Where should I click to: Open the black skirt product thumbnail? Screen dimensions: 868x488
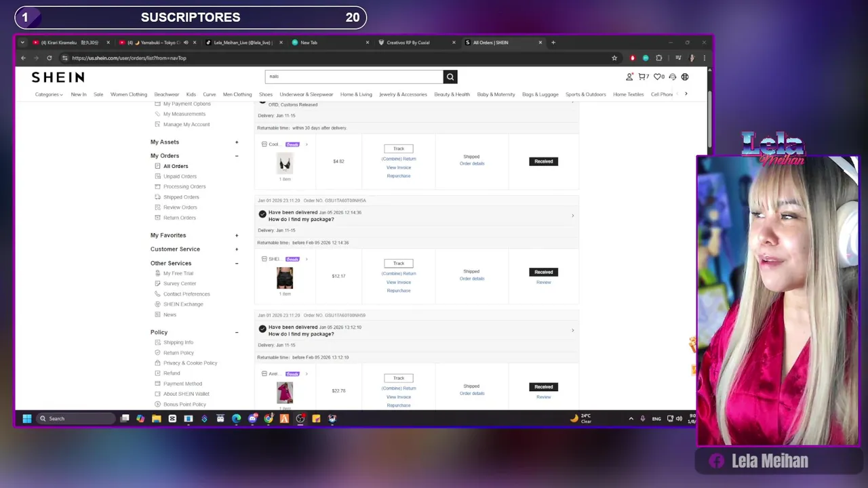click(285, 278)
